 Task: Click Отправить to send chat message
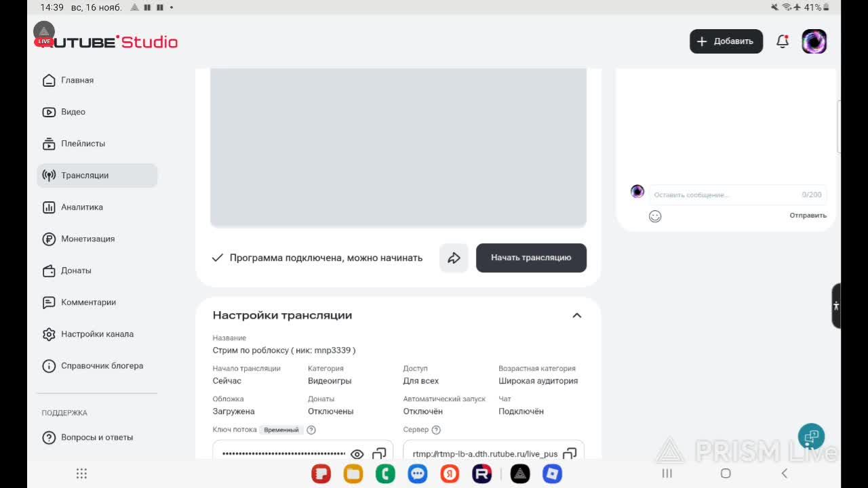click(x=808, y=216)
